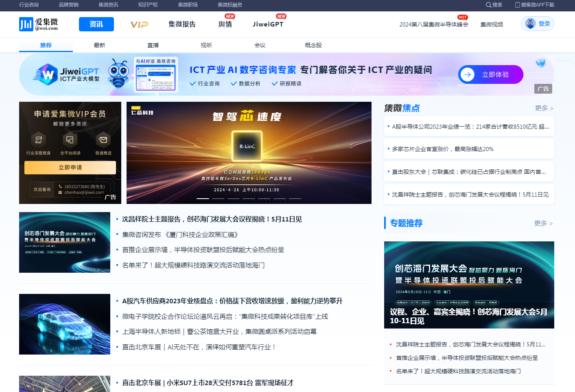The image size is (575, 392).
Task: Open 品牌营销 in the top bar
Action: pos(69,5)
